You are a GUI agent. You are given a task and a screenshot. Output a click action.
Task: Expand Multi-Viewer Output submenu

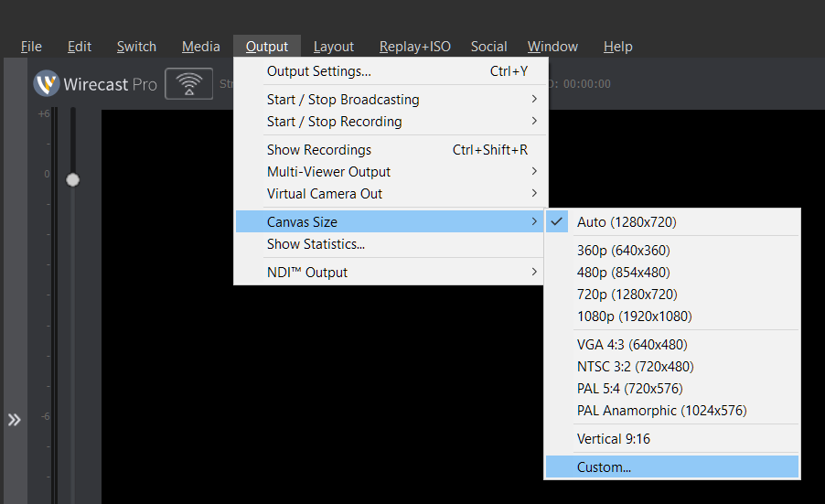[x=391, y=172]
